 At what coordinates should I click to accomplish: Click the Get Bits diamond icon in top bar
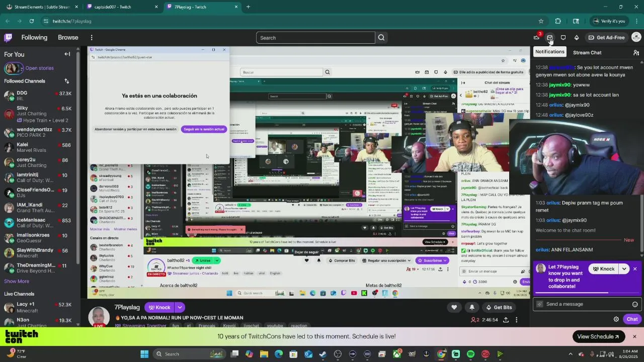577,38
